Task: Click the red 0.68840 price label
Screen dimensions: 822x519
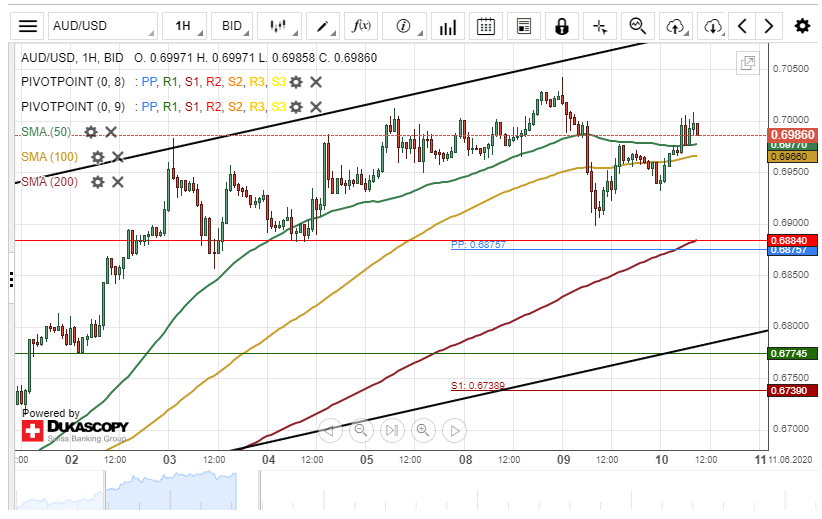Action: click(x=793, y=240)
